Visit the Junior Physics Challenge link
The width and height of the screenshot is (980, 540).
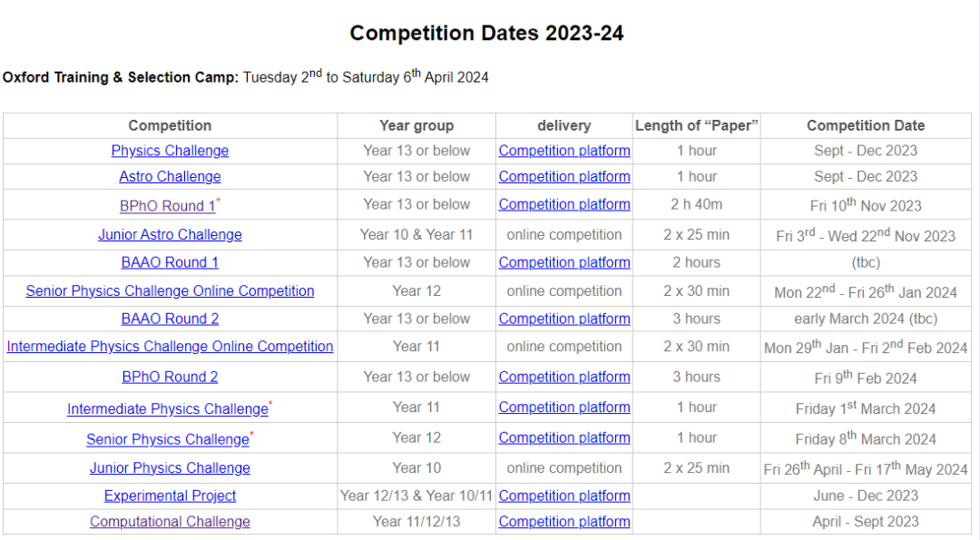tap(170, 467)
